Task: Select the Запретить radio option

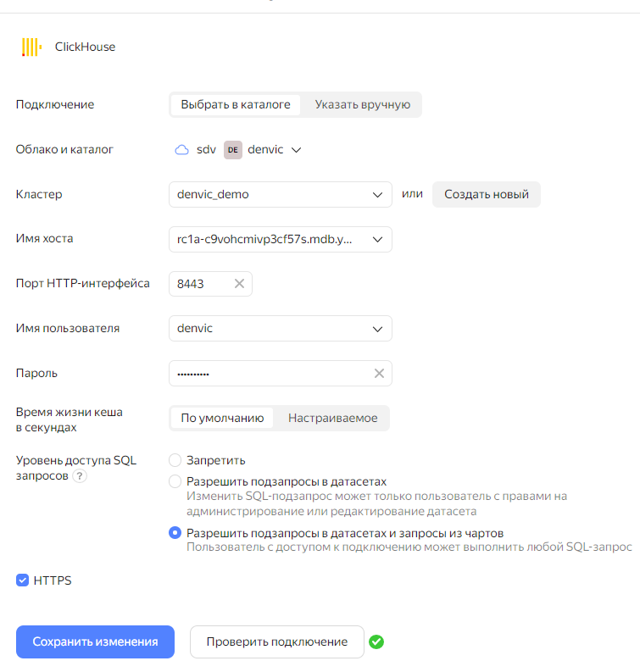Action: click(x=175, y=460)
